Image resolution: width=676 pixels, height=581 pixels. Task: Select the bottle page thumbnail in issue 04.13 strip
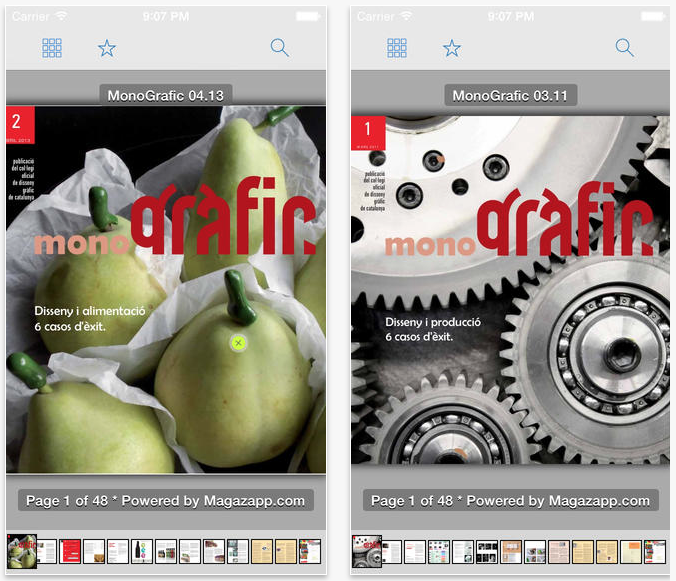(142, 551)
